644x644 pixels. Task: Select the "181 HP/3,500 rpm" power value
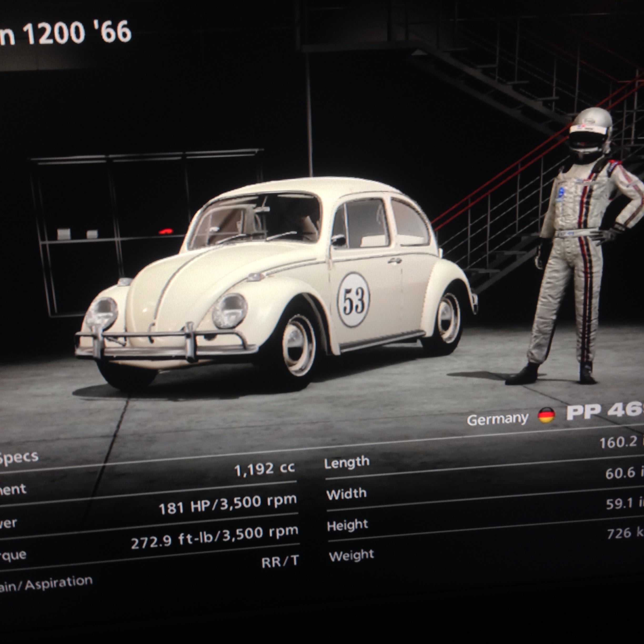coord(228,505)
